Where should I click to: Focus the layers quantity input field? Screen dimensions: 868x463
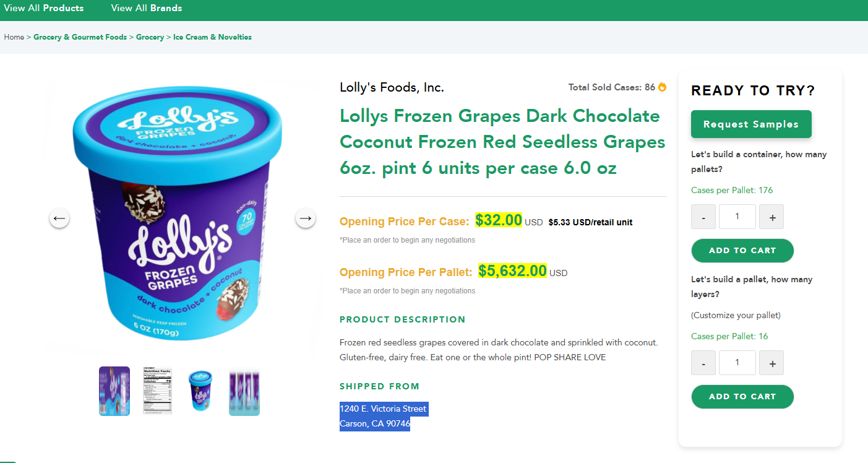tap(737, 363)
